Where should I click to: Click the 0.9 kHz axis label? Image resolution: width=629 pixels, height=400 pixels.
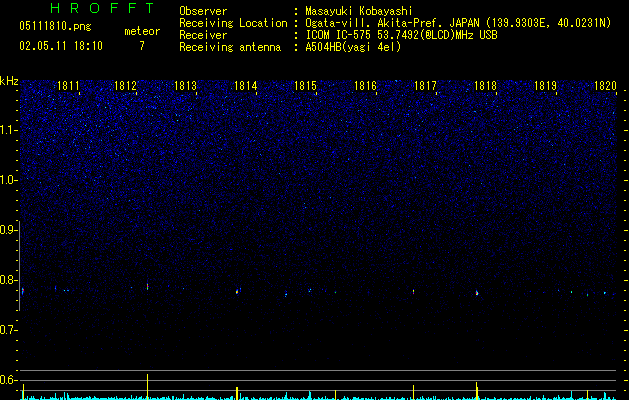click(8, 230)
